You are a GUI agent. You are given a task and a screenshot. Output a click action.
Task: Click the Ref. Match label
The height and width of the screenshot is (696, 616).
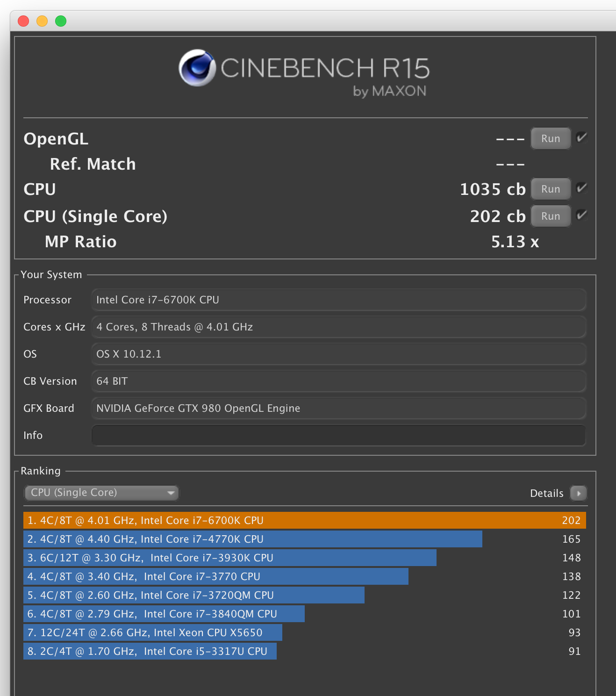93,164
